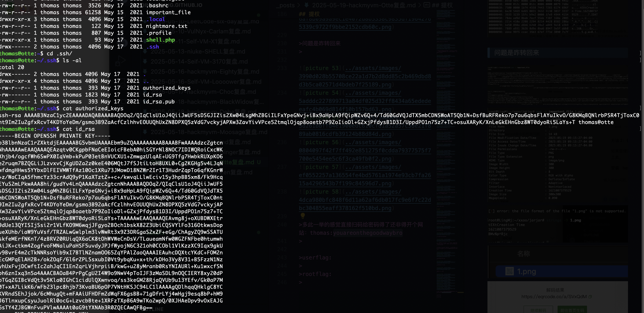This screenshot has height=313, width=644.
Task: Open the eqrcode.co decoded URL in preview
Action: [x=554, y=297]
